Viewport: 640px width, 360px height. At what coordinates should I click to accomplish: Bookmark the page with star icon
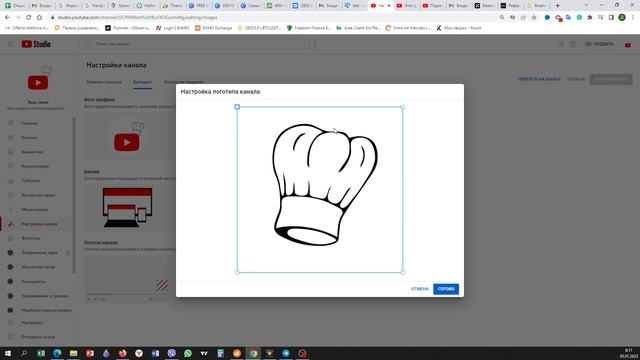[x=534, y=18]
